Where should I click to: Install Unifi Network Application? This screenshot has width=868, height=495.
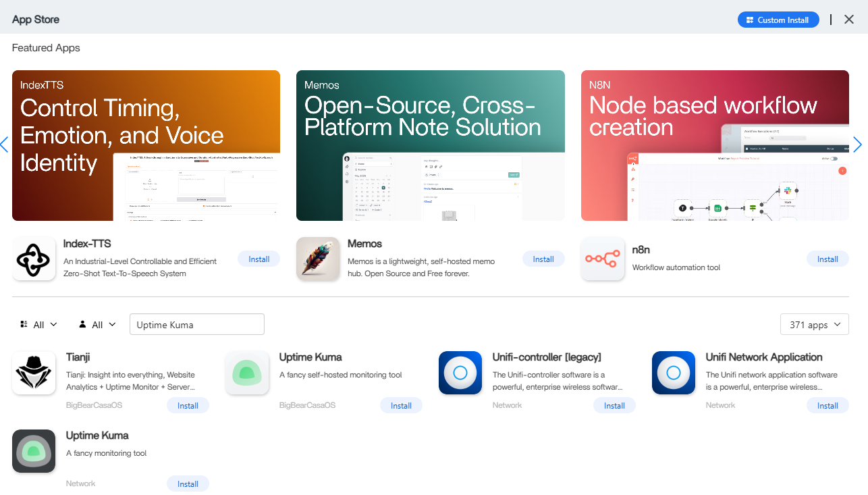point(828,406)
